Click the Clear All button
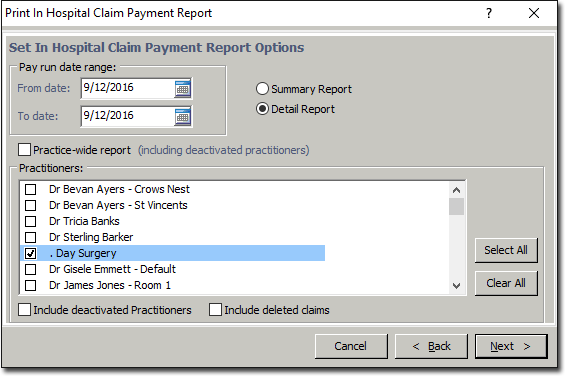565x376 pixels. (x=506, y=283)
